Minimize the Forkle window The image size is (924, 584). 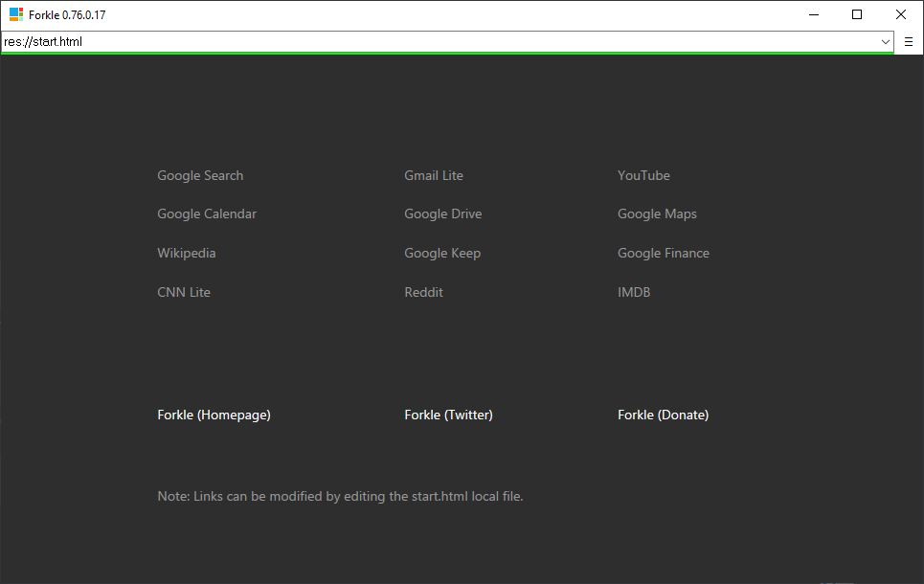[x=814, y=14]
